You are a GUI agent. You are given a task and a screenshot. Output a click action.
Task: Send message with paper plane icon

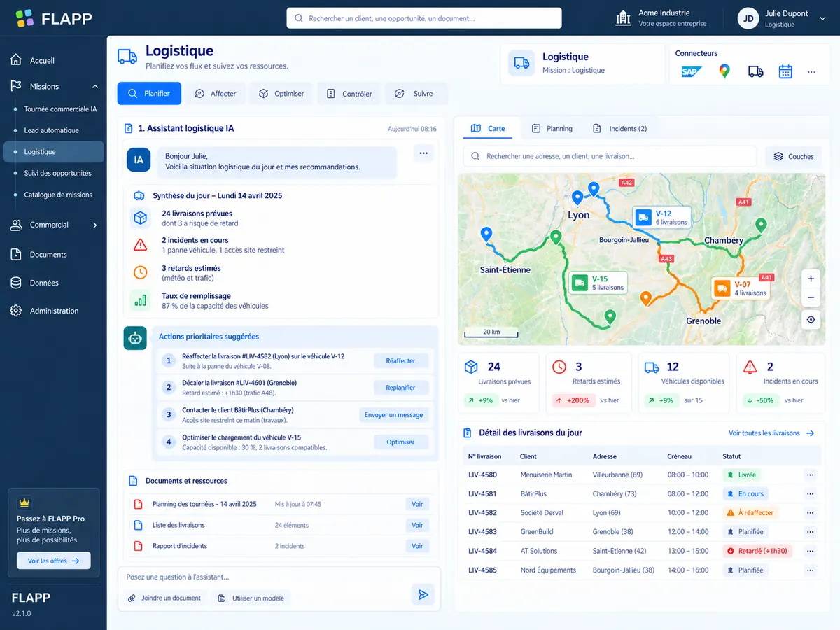tap(423, 594)
